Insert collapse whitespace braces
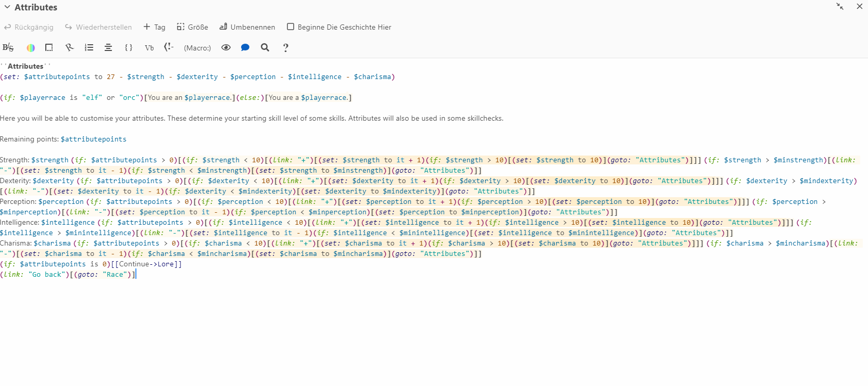 [x=129, y=47]
